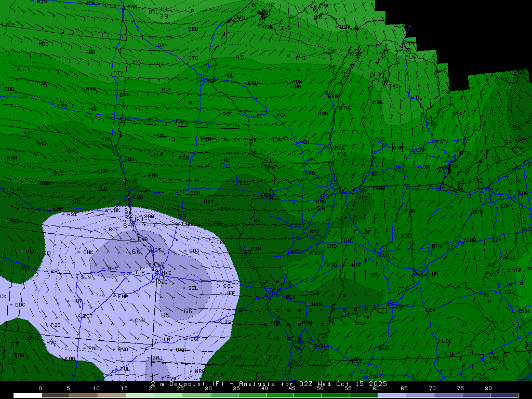Screen dimensions: 532x399
Task: Select the COU station label
Action: [x=229, y=286]
